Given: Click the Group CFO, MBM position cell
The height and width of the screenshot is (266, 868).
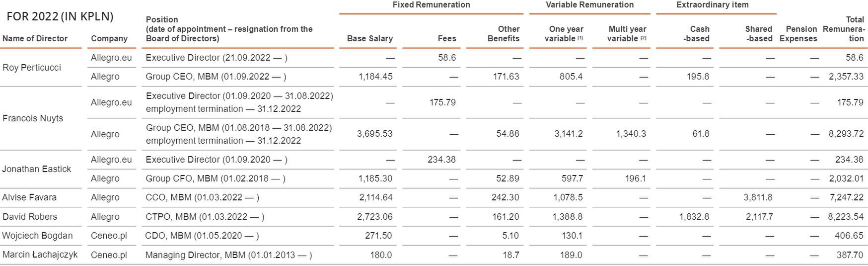Looking at the screenshot, I should point(216,178).
